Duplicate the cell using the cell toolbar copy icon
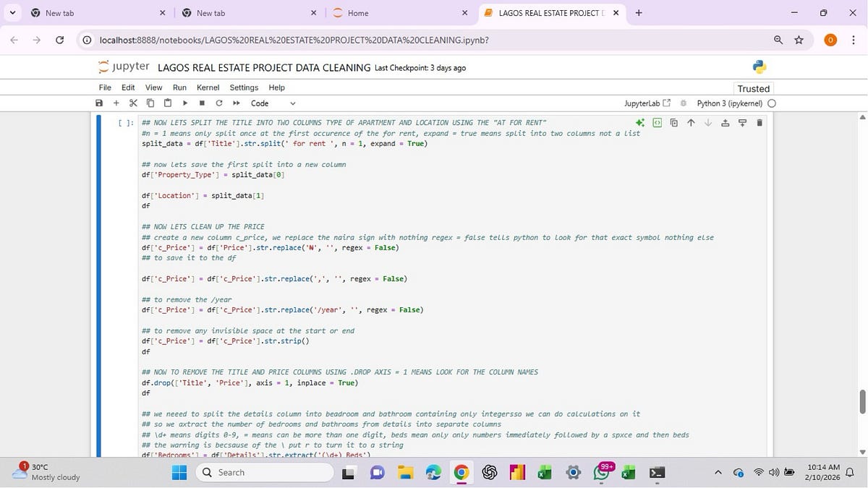Image resolution: width=868 pixels, height=488 pixels. pyautogui.click(x=673, y=123)
